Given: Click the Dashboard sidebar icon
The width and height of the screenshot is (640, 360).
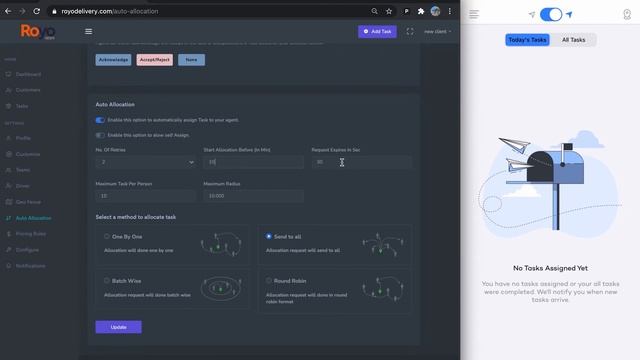Looking at the screenshot, I should tap(9, 74).
